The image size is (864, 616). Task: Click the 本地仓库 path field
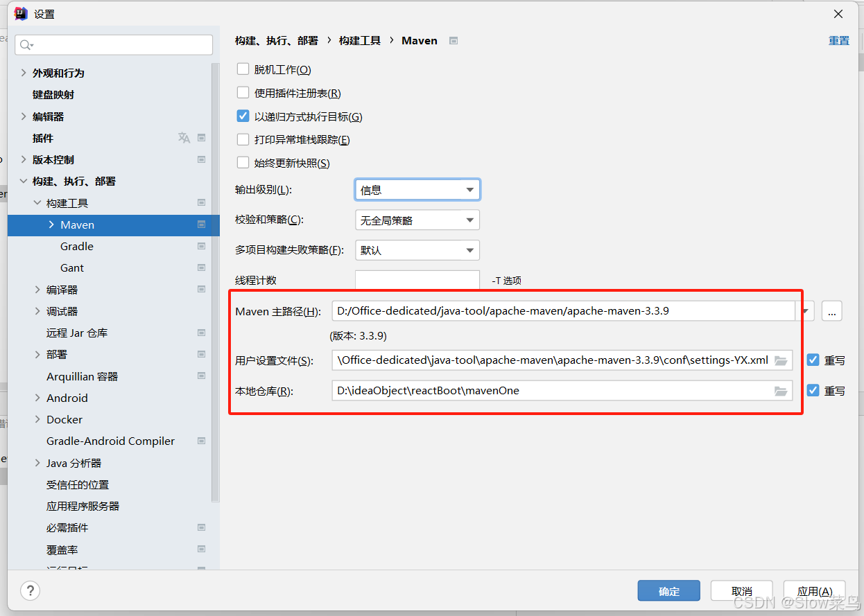(x=562, y=391)
